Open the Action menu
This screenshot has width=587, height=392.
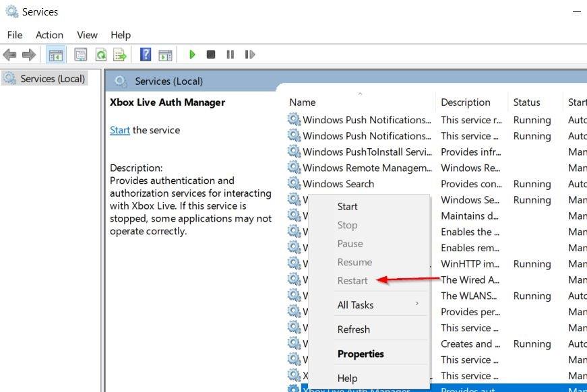(x=49, y=35)
